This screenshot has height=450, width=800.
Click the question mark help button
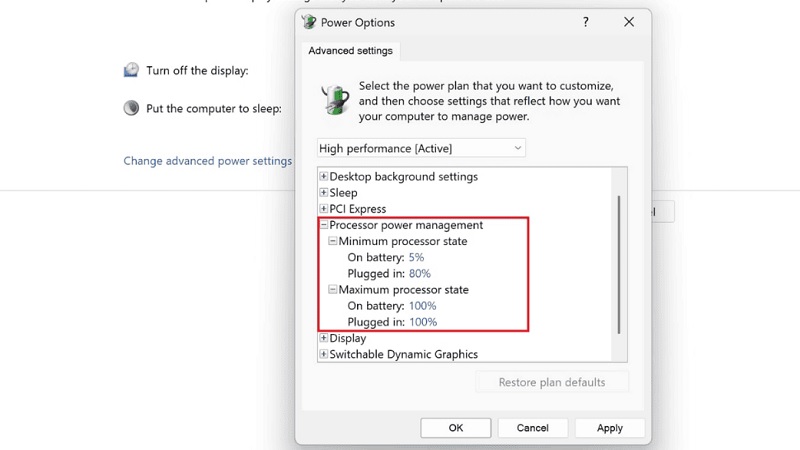click(586, 22)
